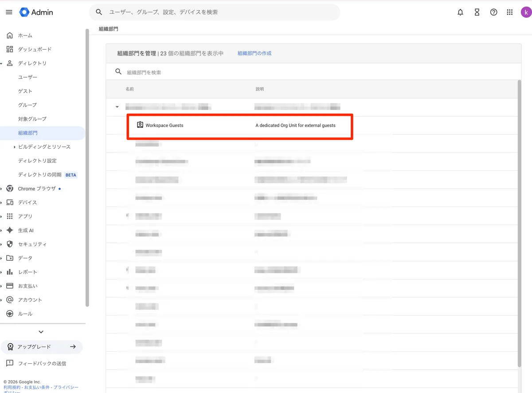Image resolution: width=532 pixels, height=393 pixels.
Task: Click the organization list vertical scrollbar
Action: [519, 222]
